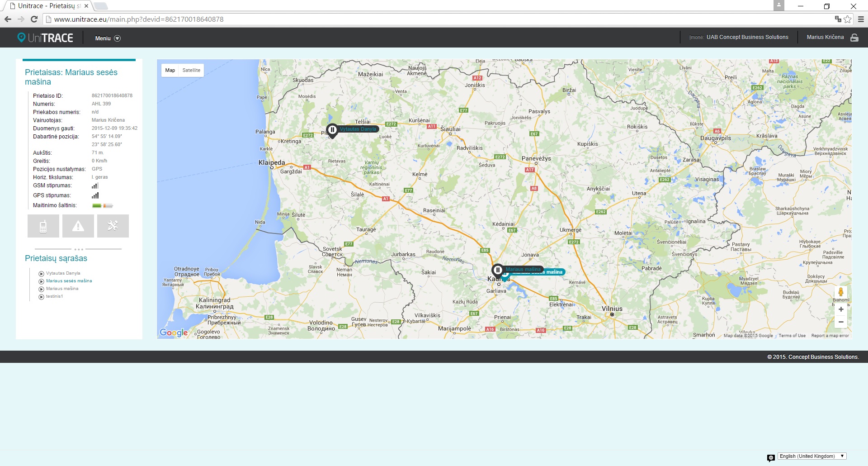Click UAB Concept Business Solutions company name

(747, 37)
